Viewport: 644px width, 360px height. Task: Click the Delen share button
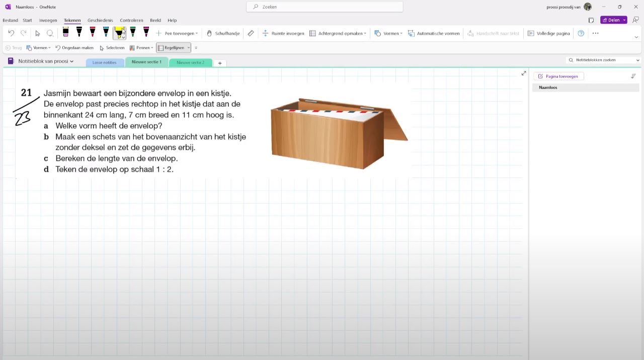tap(611, 20)
